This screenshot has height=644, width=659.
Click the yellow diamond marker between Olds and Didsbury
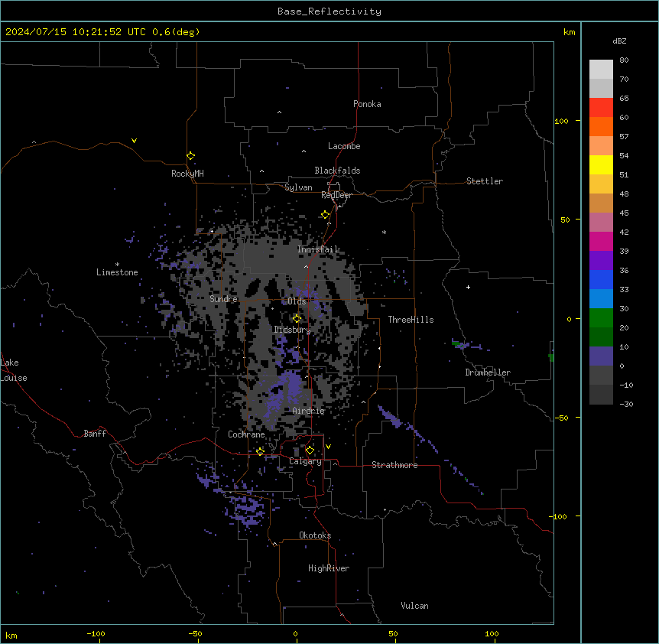(x=297, y=319)
